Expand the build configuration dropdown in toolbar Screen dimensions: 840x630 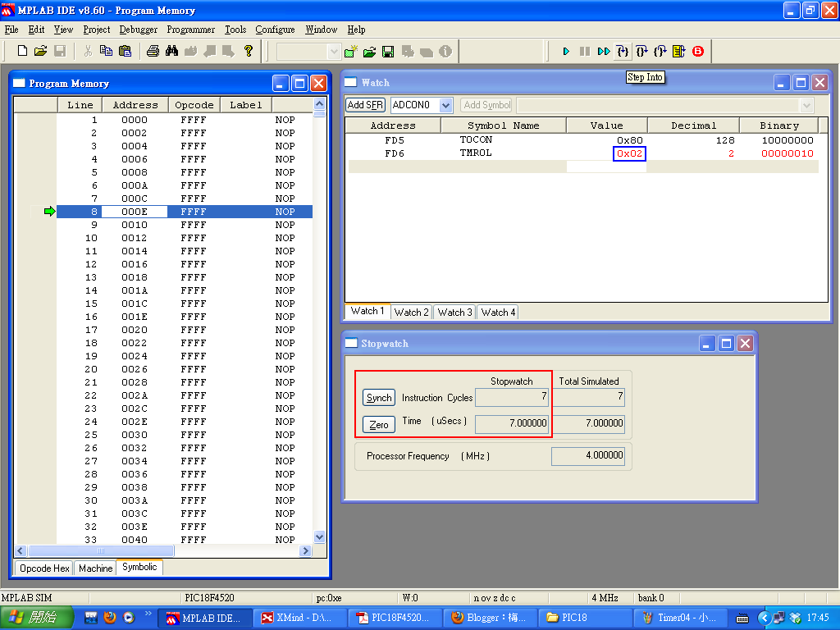pos(334,52)
